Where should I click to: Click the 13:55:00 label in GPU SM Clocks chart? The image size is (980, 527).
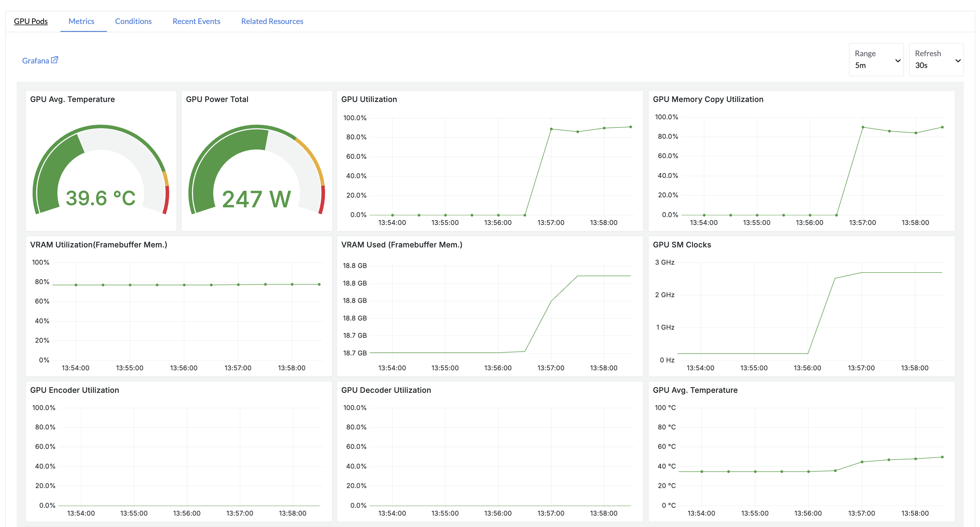tap(754, 368)
